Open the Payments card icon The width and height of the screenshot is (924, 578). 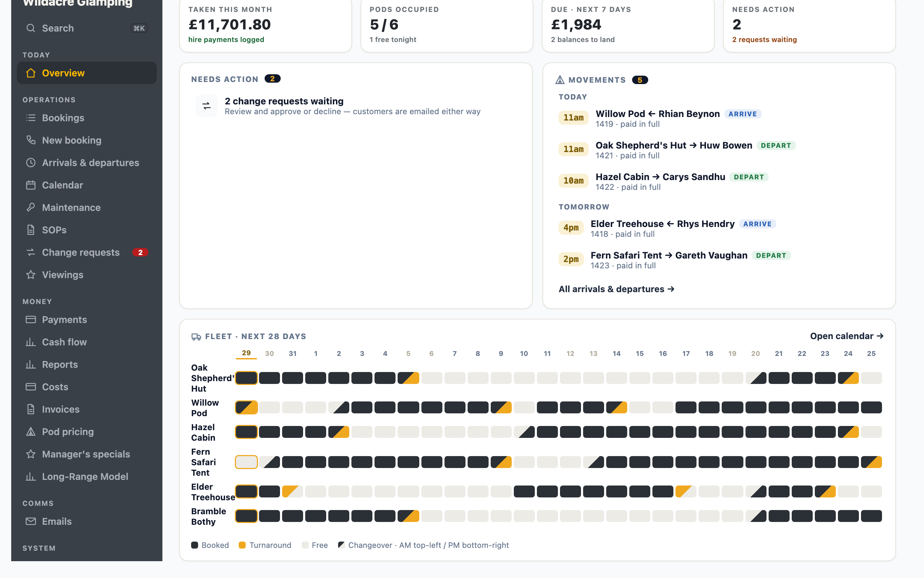click(31, 319)
